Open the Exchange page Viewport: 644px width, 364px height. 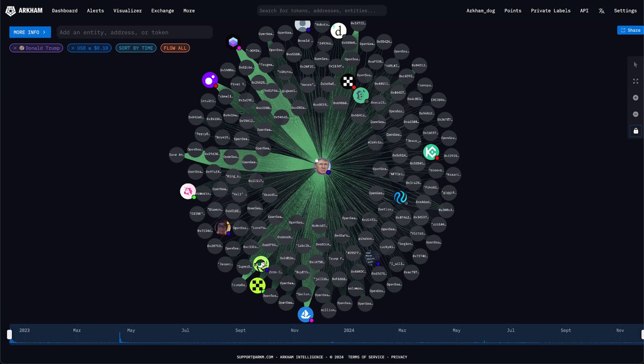(x=163, y=11)
